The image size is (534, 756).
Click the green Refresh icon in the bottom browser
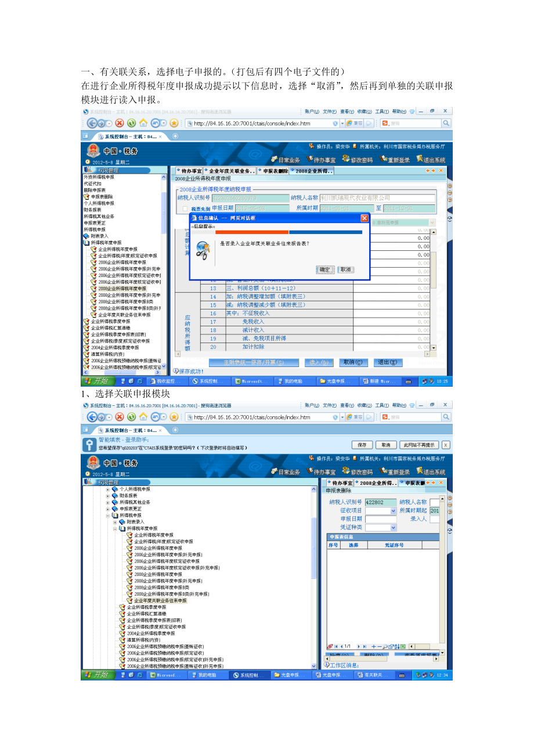click(132, 417)
